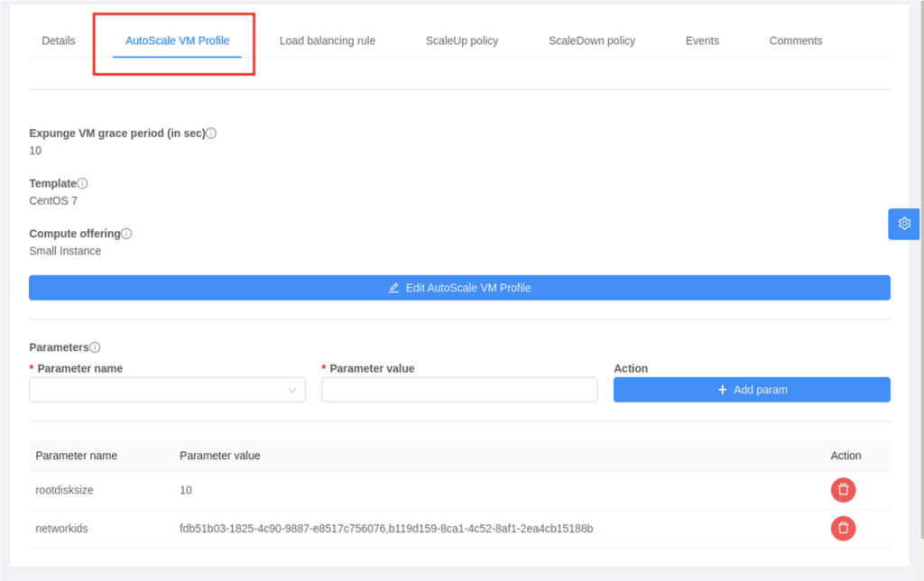The width and height of the screenshot is (924, 581).
Task: Open the Load balancing rule tab
Action: coord(328,40)
